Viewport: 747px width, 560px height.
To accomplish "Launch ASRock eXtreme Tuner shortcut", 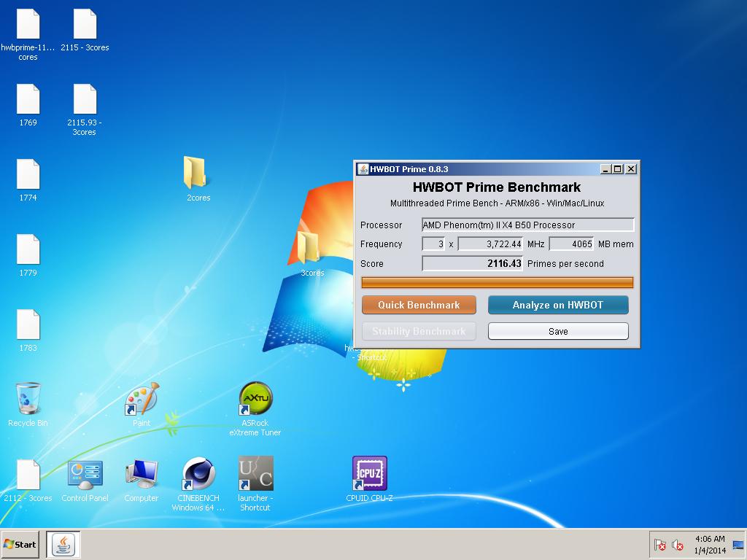I will [x=255, y=398].
